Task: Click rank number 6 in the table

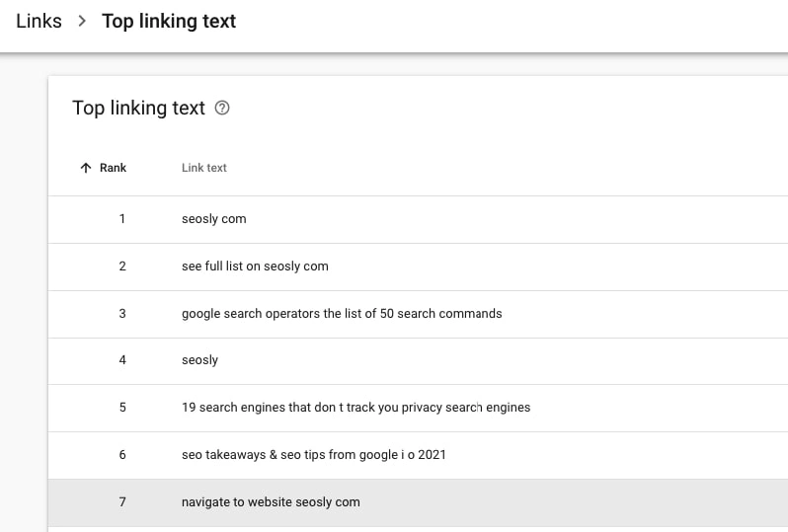Action: pyautogui.click(x=122, y=455)
